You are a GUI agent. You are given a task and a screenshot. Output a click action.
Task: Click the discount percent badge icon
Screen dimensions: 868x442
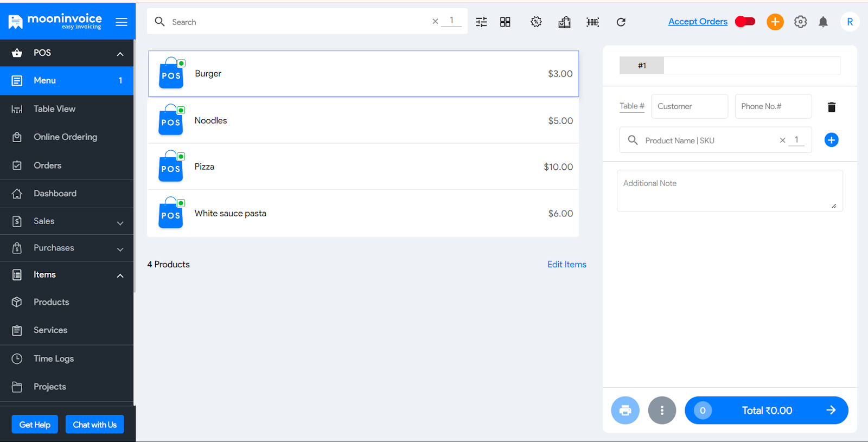[536, 22]
